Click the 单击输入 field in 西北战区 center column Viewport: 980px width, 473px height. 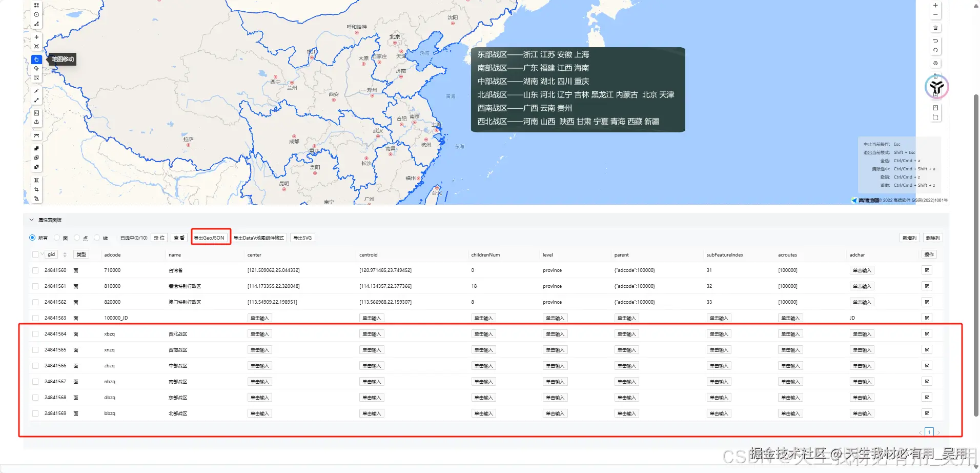259,333
